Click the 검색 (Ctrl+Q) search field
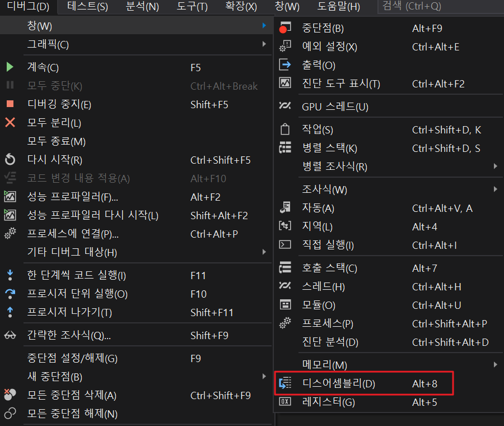Screen dimensions: 504x426 [437, 7]
